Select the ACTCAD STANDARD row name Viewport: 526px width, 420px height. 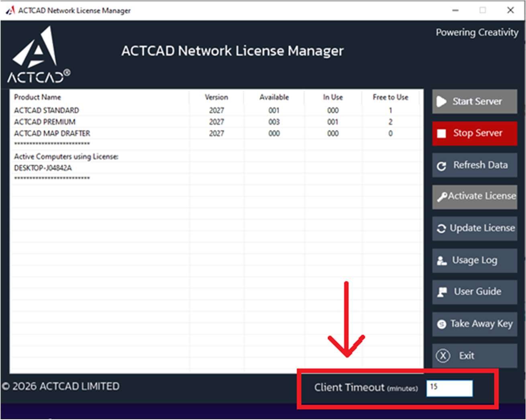47,110
